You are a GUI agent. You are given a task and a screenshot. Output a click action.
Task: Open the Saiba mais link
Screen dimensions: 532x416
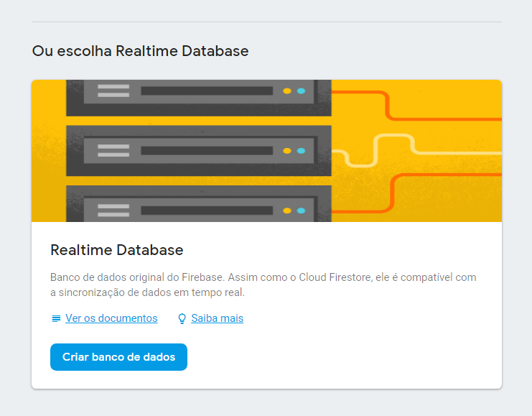click(217, 318)
